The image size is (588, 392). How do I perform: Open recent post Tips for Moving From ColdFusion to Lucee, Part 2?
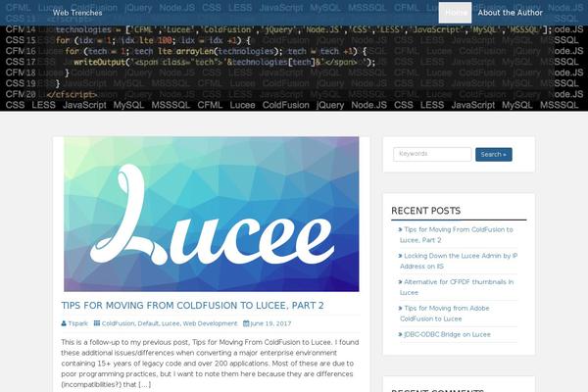pyautogui.click(x=457, y=235)
